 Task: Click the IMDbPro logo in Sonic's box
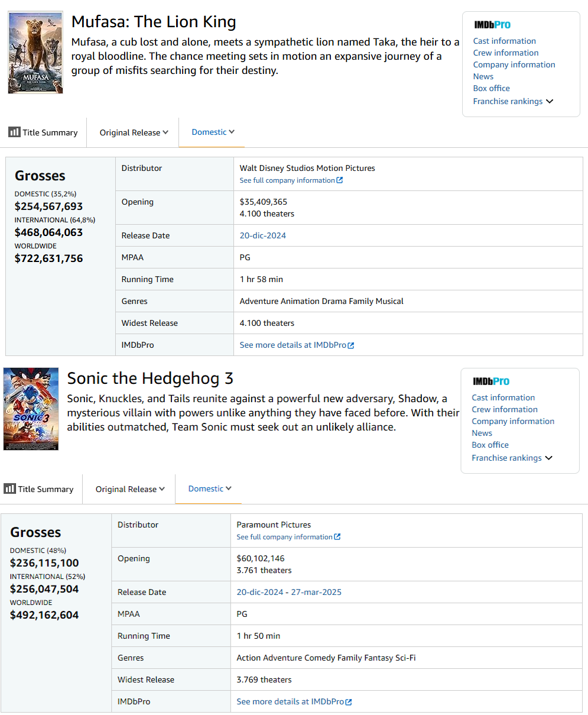pos(491,381)
